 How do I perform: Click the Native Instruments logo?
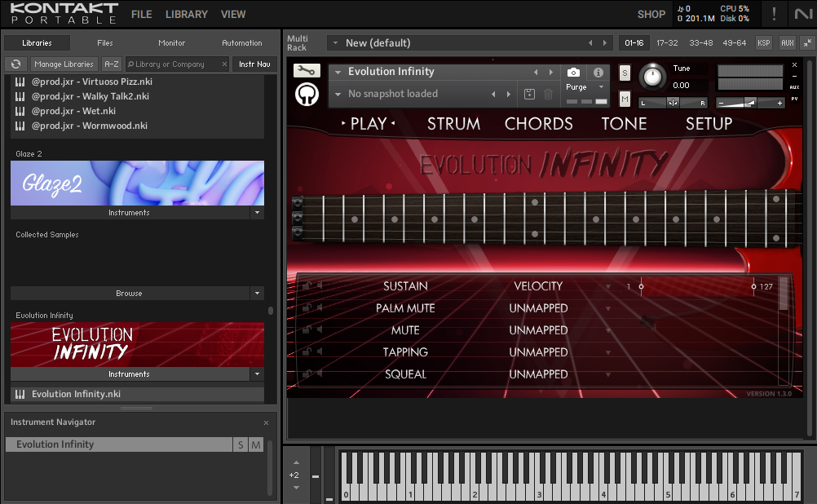pos(803,14)
